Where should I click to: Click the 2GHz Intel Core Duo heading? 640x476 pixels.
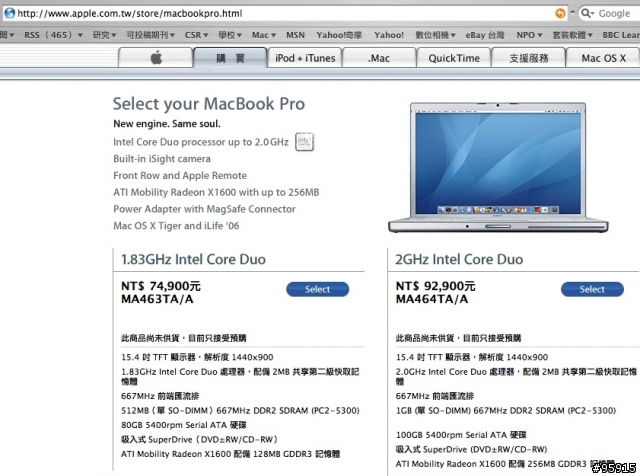point(459,259)
